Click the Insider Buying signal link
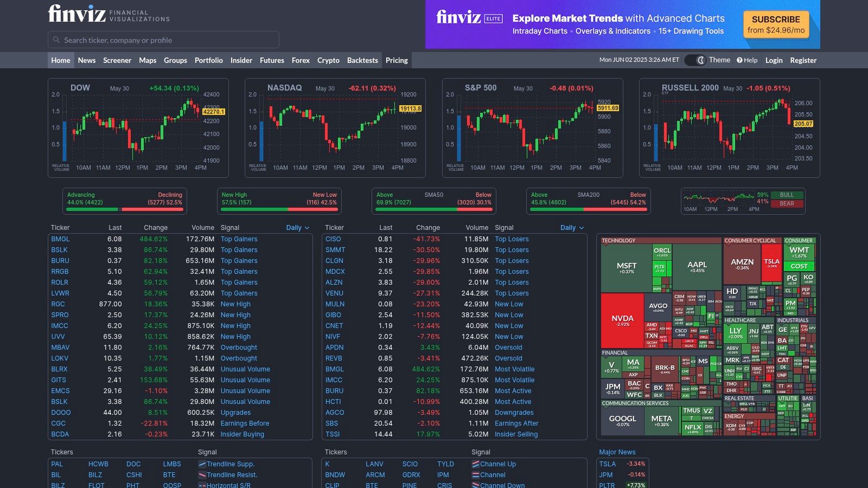 point(242,434)
